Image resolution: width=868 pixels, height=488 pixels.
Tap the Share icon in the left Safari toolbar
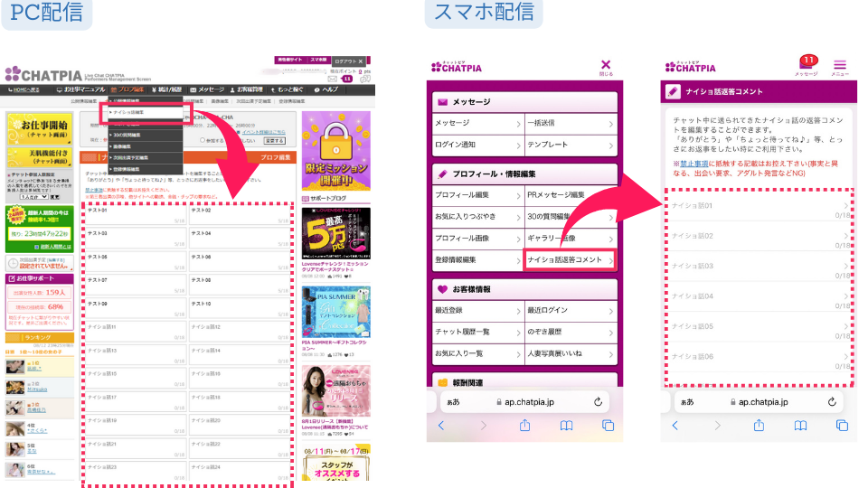click(x=524, y=426)
